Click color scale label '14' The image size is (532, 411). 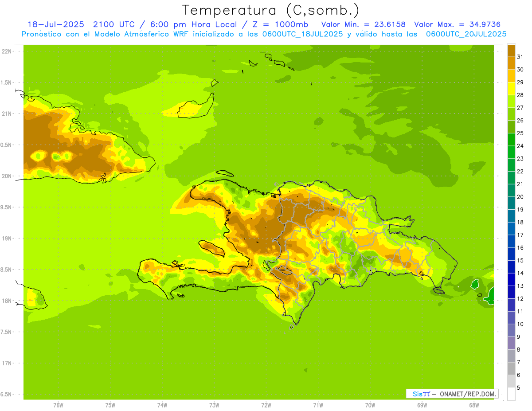point(520,273)
